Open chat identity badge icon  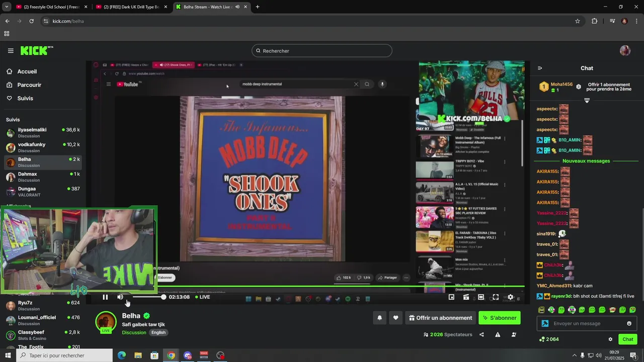pyautogui.click(x=545, y=323)
